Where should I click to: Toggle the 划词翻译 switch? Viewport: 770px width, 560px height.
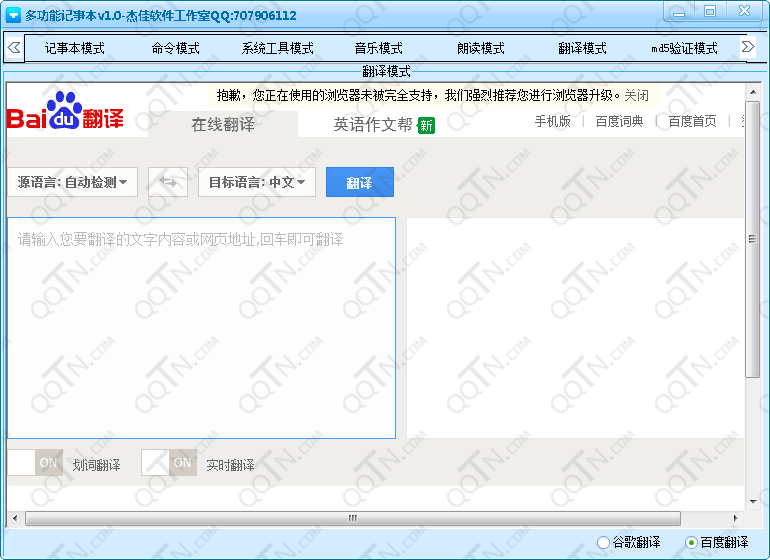(x=35, y=463)
